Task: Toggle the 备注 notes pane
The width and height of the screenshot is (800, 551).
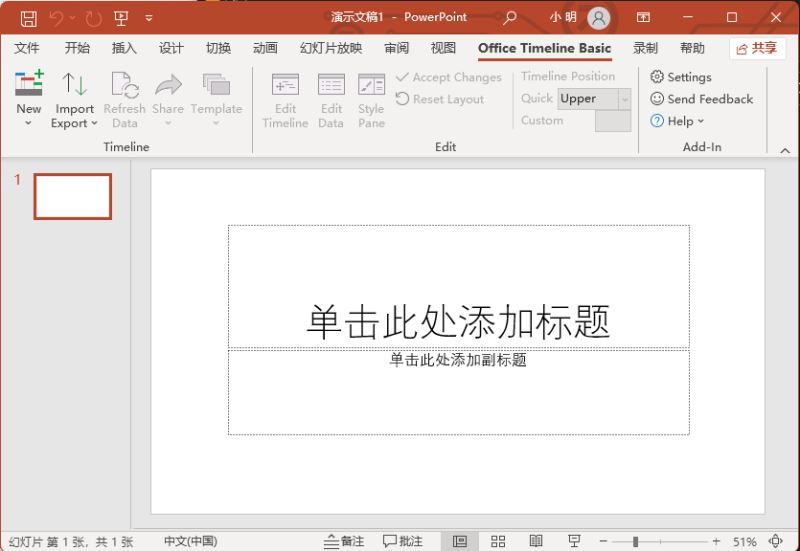Action: click(x=344, y=541)
